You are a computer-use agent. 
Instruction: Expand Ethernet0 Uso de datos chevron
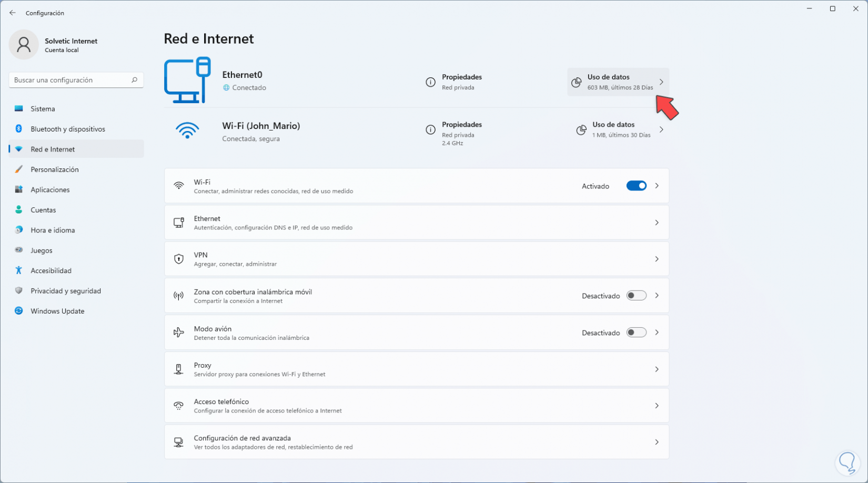(x=661, y=82)
